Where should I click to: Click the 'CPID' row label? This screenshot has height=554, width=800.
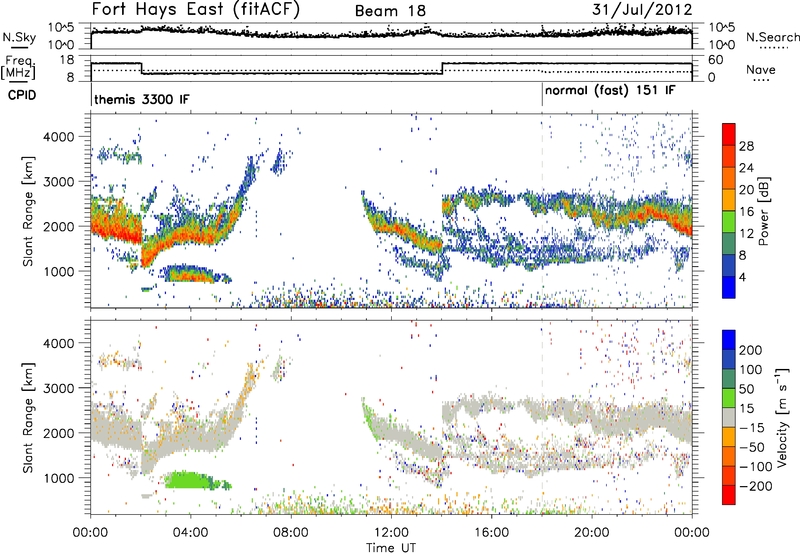[22, 95]
